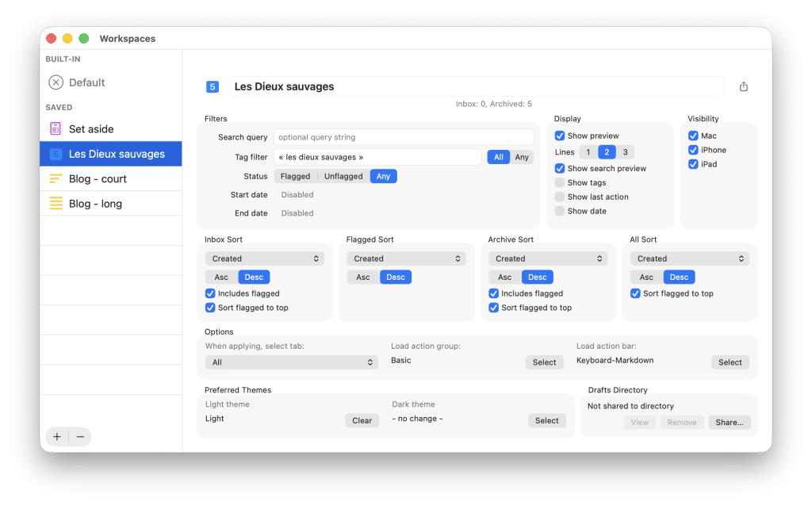This screenshot has width=812, height=505.
Task: Toggle All Sort flagged to top
Action: click(635, 293)
